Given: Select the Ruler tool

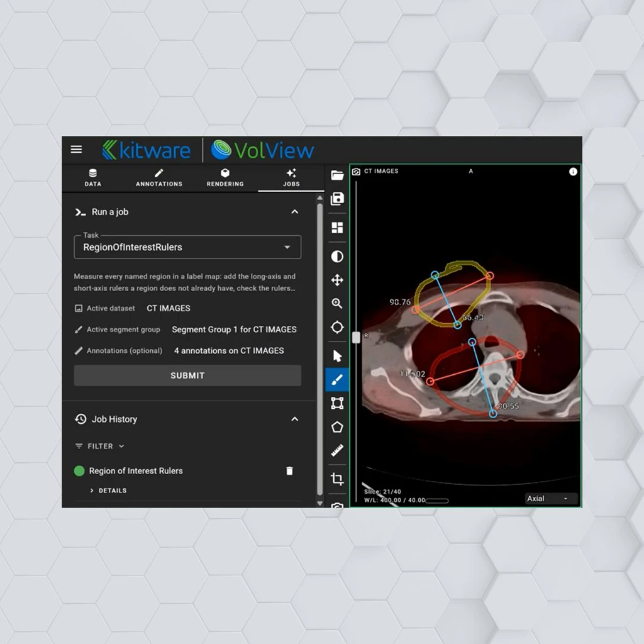Looking at the screenshot, I should (337, 450).
